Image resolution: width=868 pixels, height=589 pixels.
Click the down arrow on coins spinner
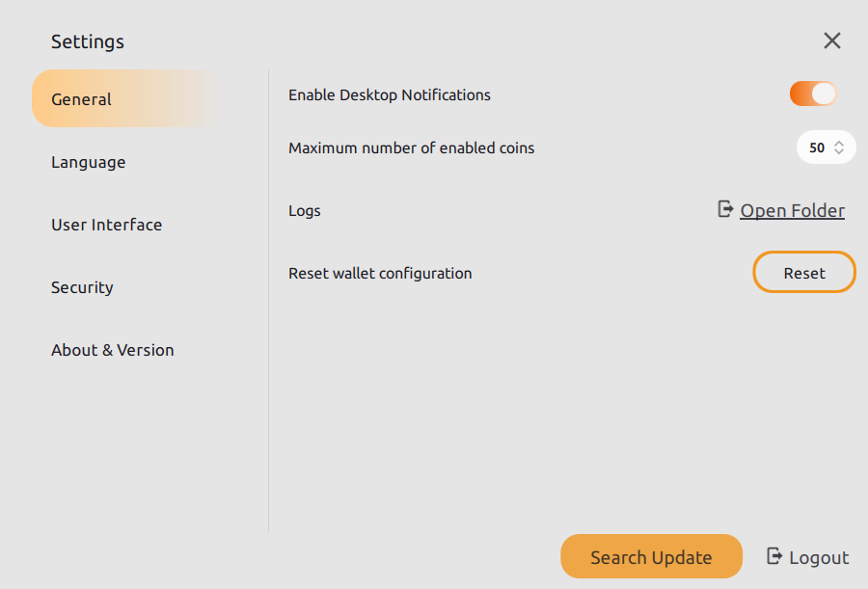(839, 152)
